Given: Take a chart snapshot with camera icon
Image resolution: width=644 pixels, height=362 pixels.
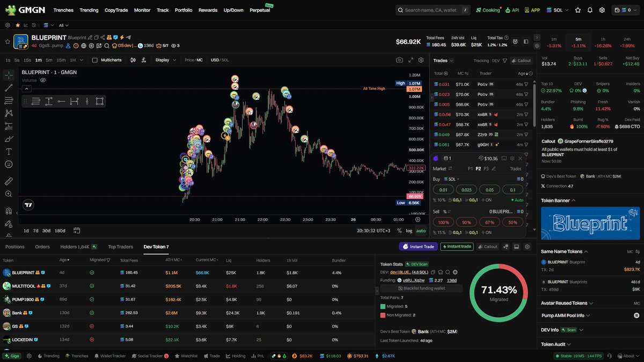Looking at the screenshot, I should [399, 60].
